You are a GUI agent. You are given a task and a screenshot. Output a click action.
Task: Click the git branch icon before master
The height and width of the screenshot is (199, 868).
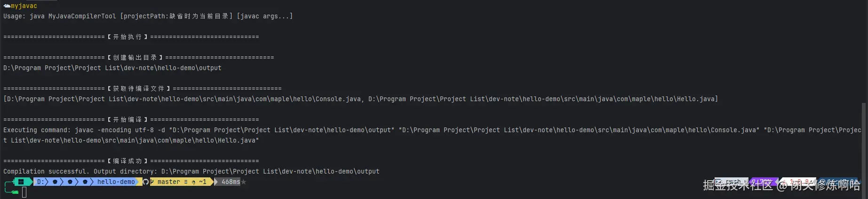point(152,182)
